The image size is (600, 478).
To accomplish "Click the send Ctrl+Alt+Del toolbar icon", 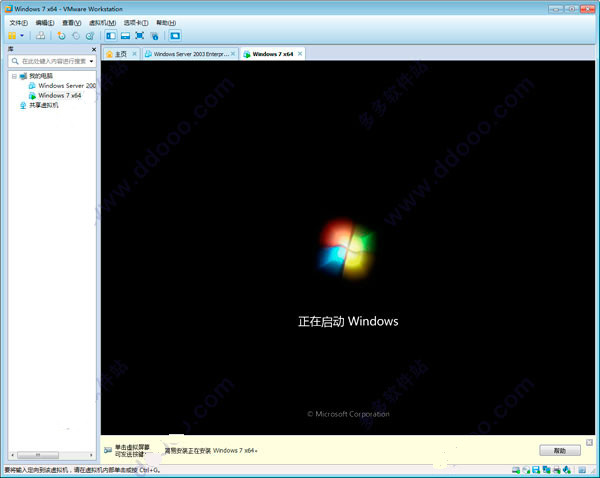I will (40, 36).
